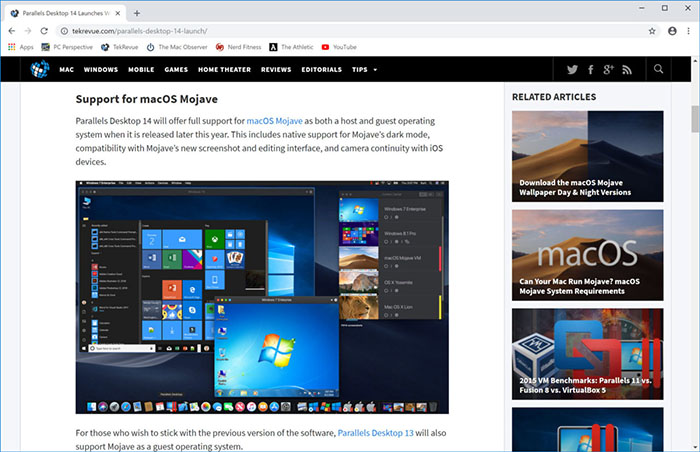Click the scrollbar down arrow

(695, 447)
